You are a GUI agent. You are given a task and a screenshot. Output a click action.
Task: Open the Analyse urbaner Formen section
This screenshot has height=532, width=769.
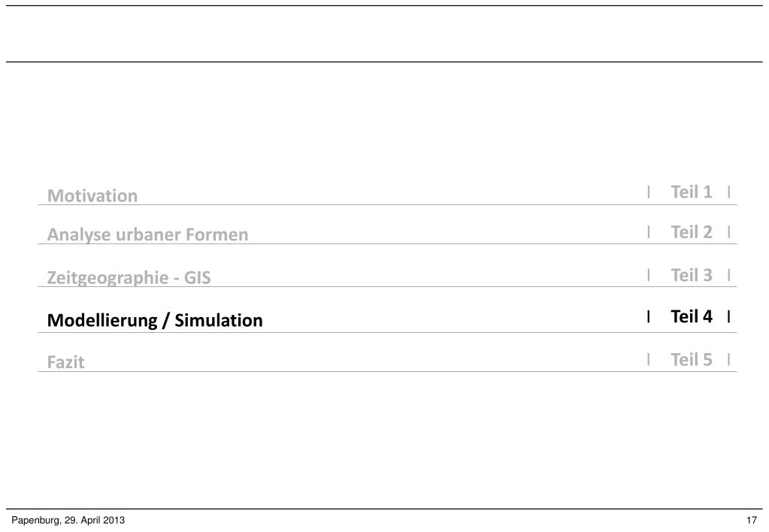tap(147, 235)
